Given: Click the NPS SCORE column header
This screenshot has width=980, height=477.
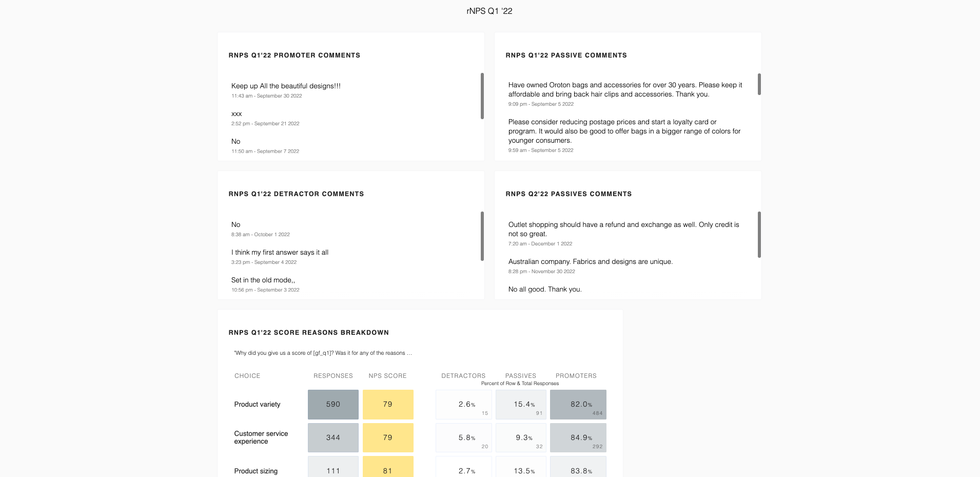Looking at the screenshot, I should coord(387,376).
